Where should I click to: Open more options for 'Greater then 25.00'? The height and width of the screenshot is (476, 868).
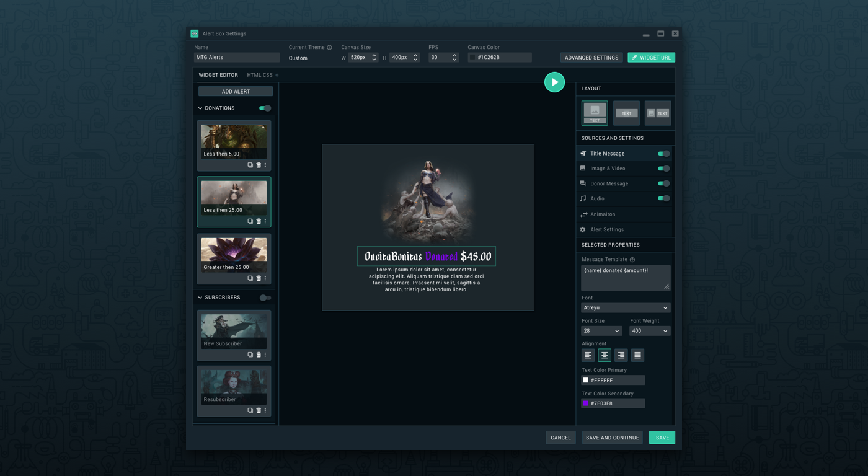(265, 278)
